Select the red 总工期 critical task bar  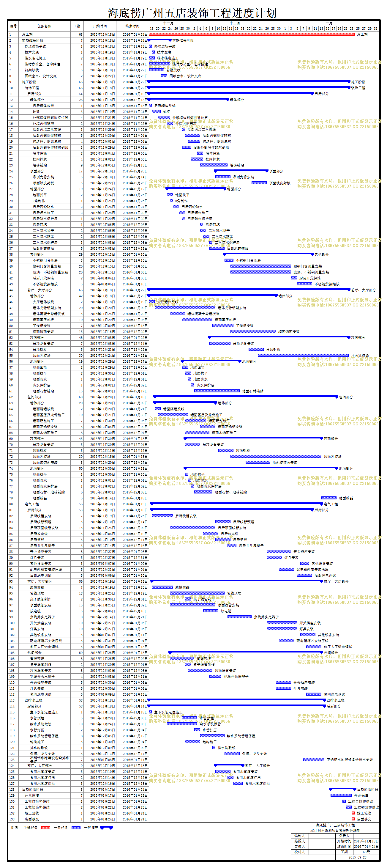pos(252,34)
